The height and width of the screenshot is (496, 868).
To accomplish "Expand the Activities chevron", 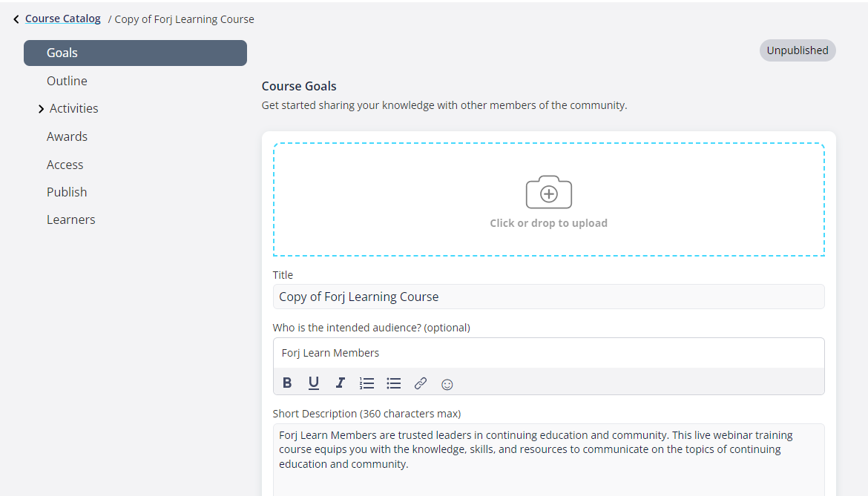I will pyautogui.click(x=41, y=109).
